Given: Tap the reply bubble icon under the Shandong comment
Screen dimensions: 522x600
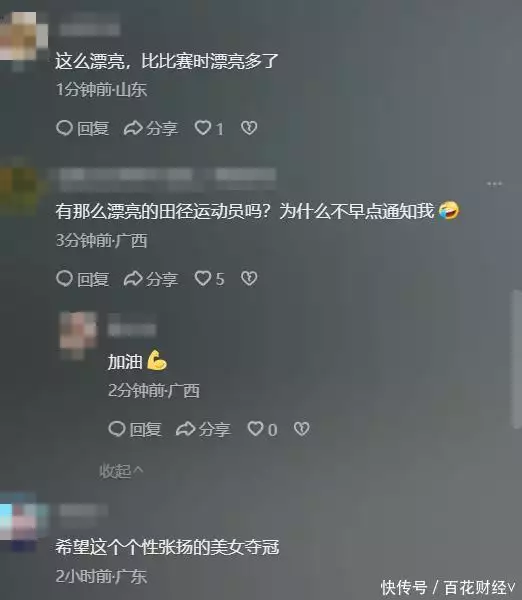Looking at the screenshot, I should (64, 128).
